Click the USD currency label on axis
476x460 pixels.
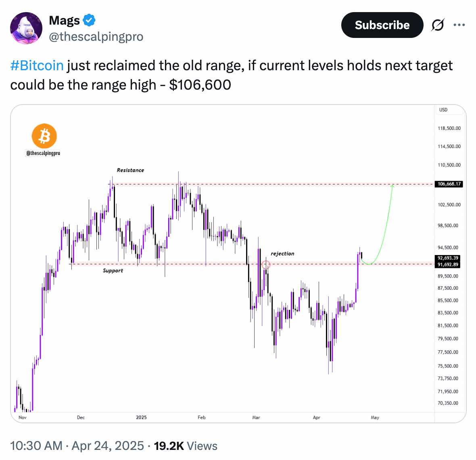[x=443, y=110]
